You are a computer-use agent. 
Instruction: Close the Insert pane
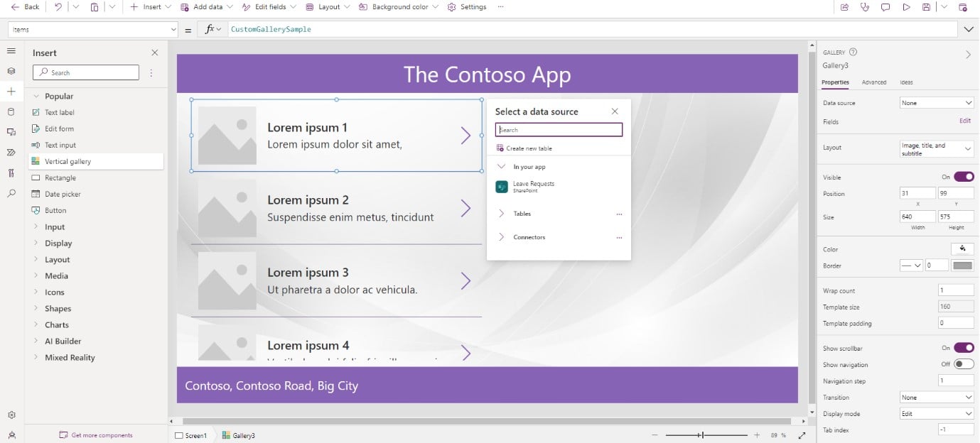coord(155,53)
